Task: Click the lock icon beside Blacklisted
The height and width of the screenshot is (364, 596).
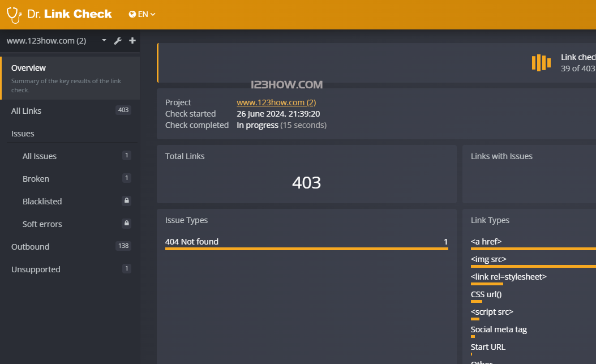Action: [127, 201]
